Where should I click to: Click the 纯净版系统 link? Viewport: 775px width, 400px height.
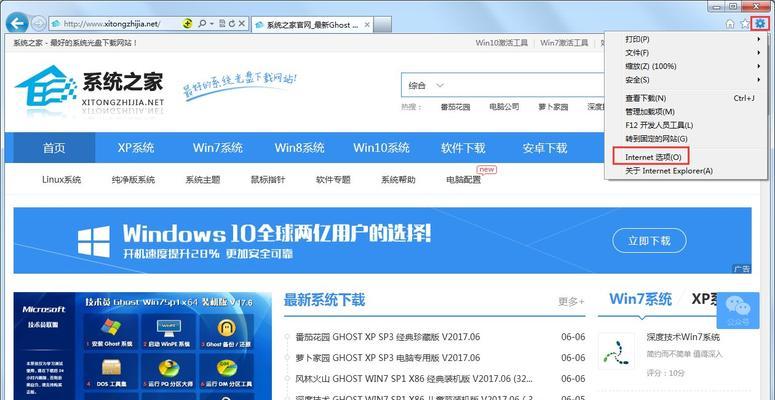pyautogui.click(x=133, y=180)
